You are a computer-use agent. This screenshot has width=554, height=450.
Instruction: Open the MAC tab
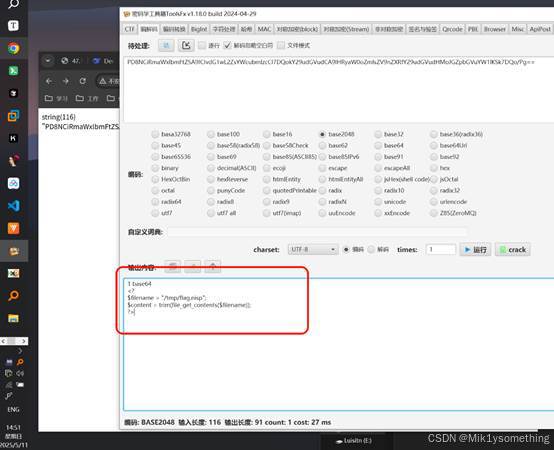264,29
